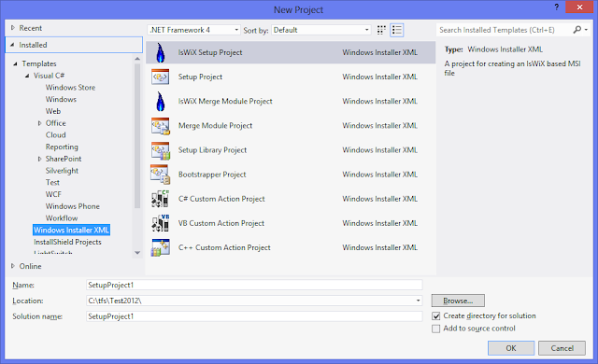
Task: Select the Setup Library Project name
Action: [212, 150]
